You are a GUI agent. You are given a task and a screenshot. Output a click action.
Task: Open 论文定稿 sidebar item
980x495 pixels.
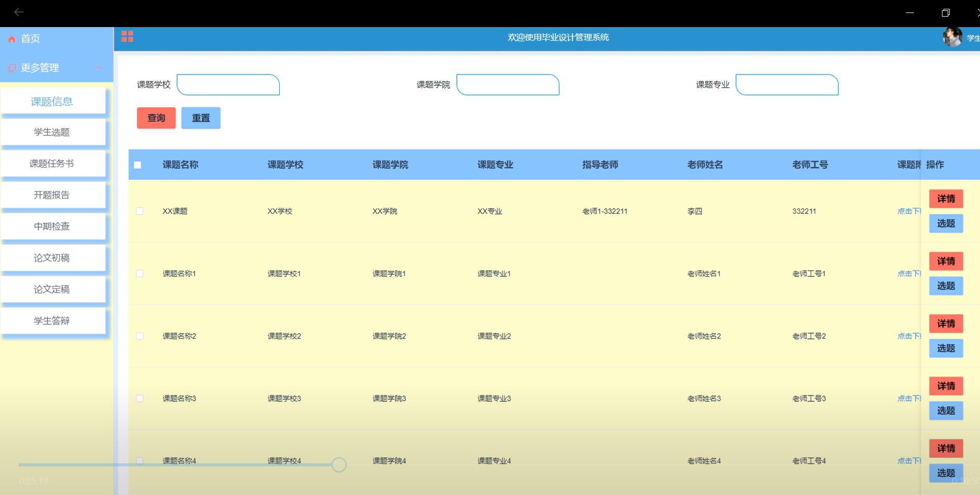[x=52, y=289]
